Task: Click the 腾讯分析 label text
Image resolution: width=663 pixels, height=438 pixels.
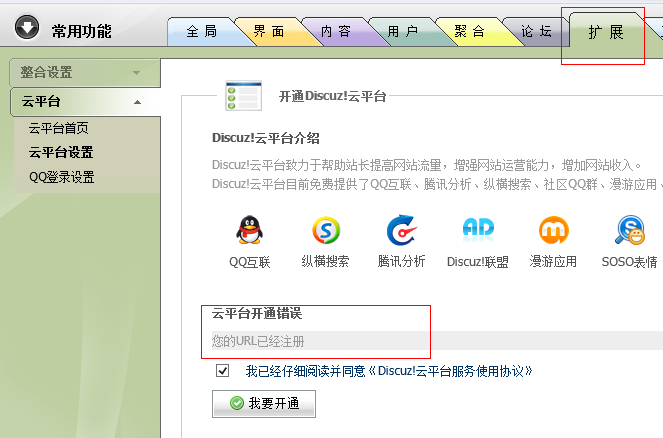Action: coord(401,261)
